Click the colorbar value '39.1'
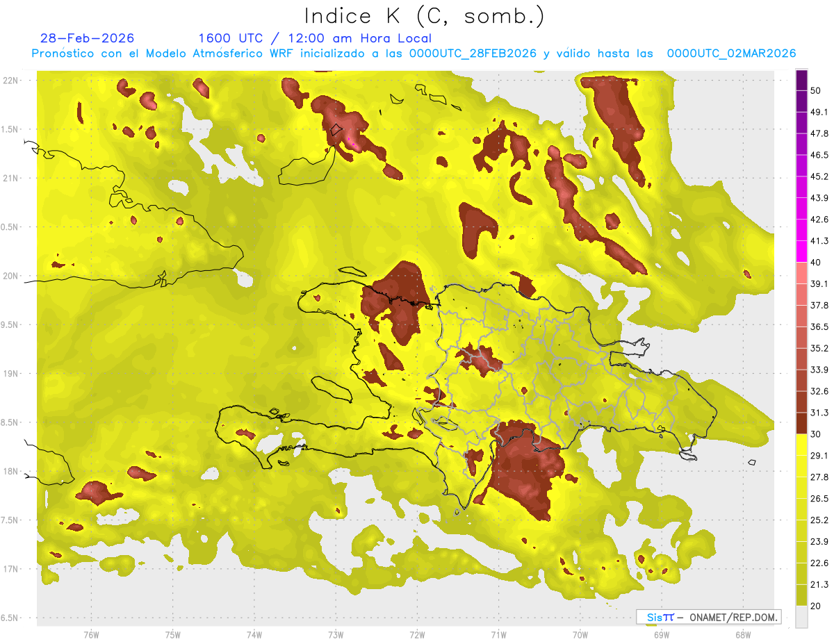 point(819,284)
